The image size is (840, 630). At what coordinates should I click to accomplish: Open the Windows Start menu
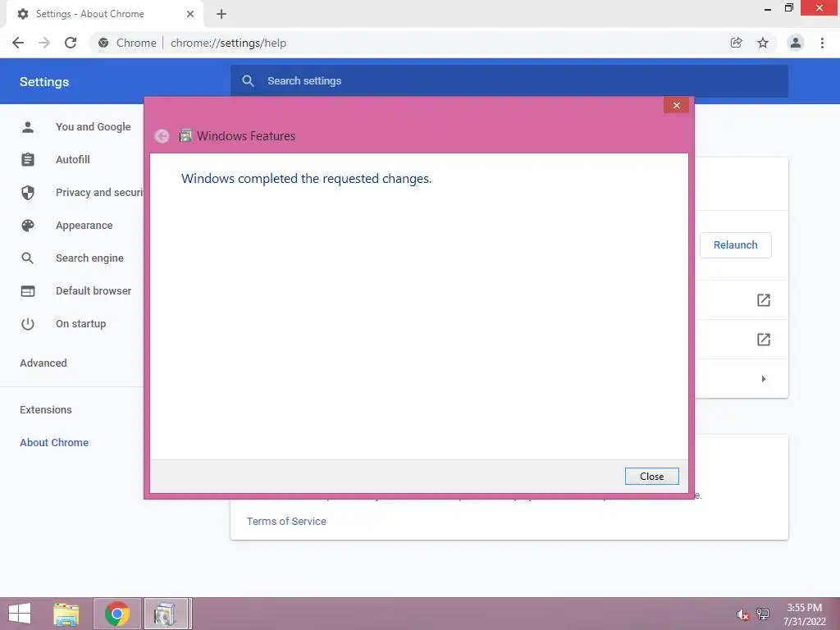[x=20, y=614]
